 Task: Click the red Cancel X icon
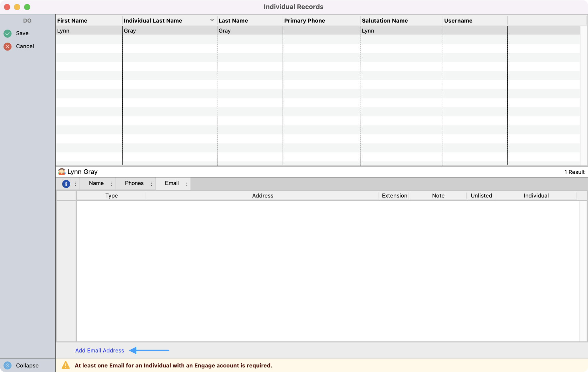pyautogui.click(x=7, y=46)
